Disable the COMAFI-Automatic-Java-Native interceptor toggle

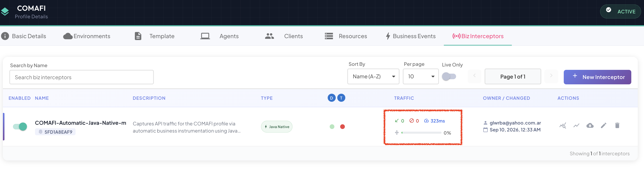tap(20, 127)
